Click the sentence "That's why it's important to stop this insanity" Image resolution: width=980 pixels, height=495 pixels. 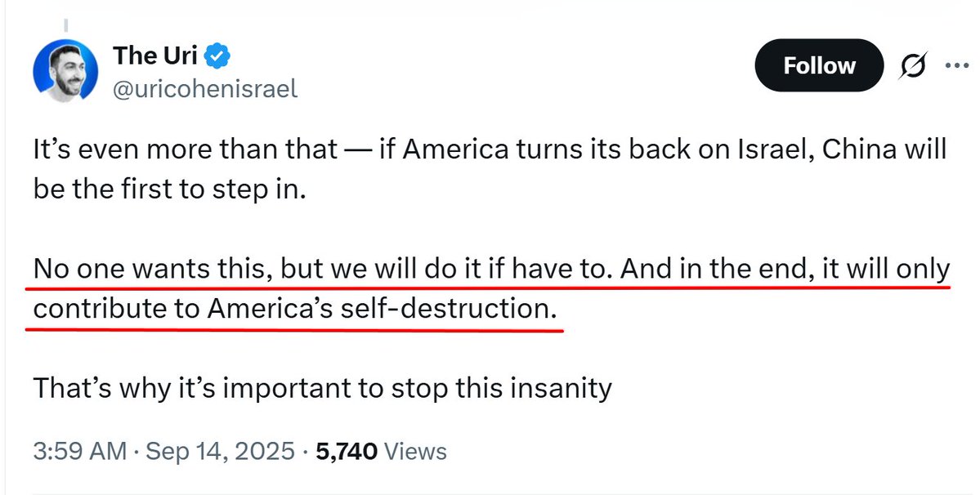pos(322,387)
